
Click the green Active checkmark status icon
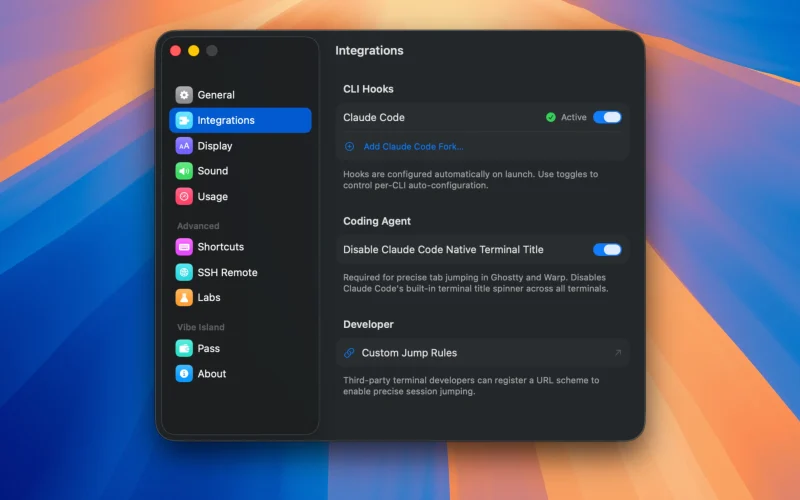(x=551, y=117)
